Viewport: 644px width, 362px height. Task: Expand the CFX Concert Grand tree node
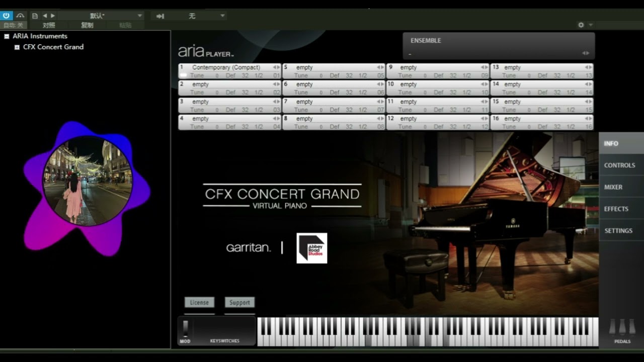(17, 47)
